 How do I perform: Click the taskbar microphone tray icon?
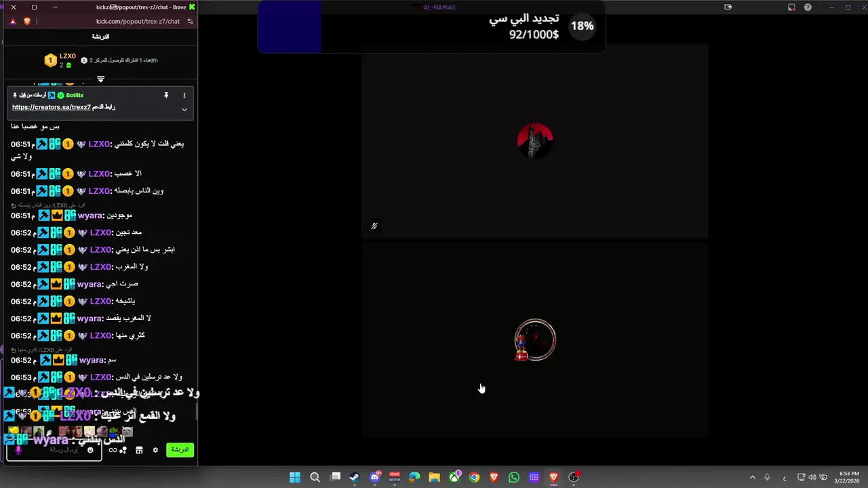[767, 477]
